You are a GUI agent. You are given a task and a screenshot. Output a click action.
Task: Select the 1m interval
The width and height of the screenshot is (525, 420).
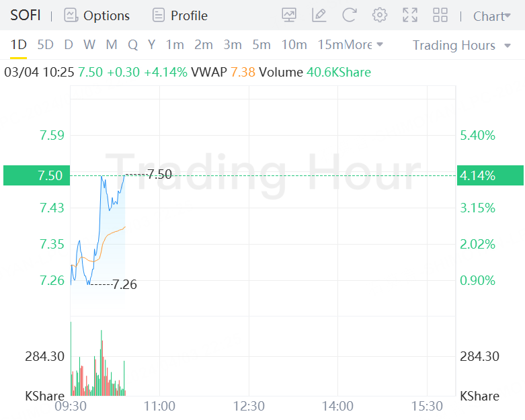click(175, 44)
